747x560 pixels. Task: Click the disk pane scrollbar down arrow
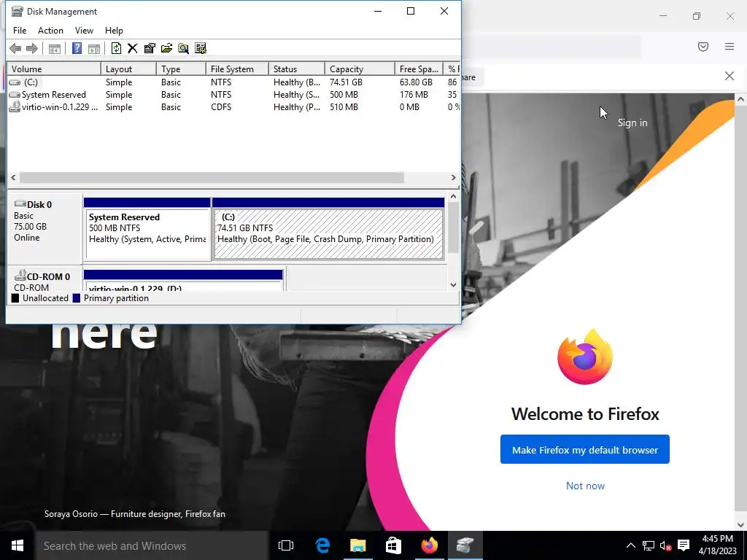point(453,285)
